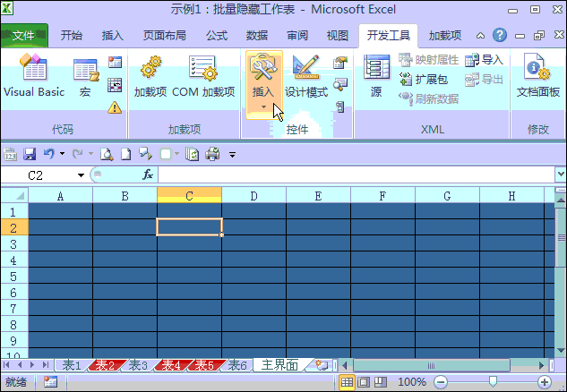Click the Insert Worksheet tab icon
The height and width of the screenshot is (392, 567).
[x=321, y=365]
